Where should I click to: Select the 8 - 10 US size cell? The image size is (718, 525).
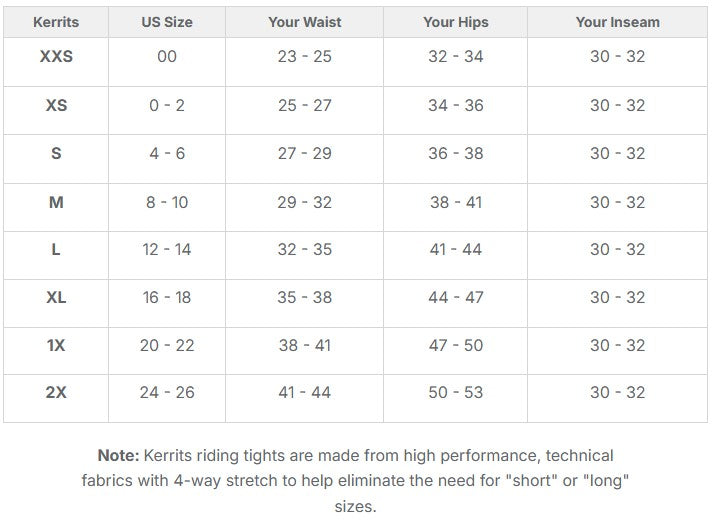point(167,202)
